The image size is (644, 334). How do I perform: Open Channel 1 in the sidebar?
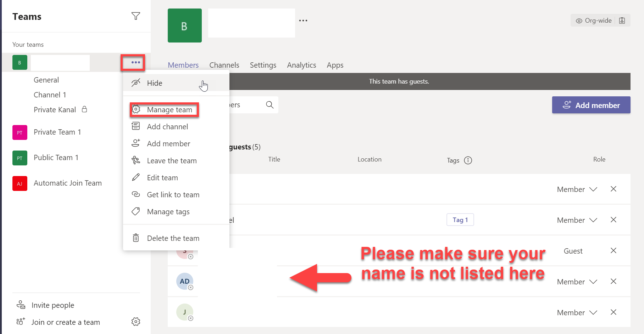coord(50,95)
